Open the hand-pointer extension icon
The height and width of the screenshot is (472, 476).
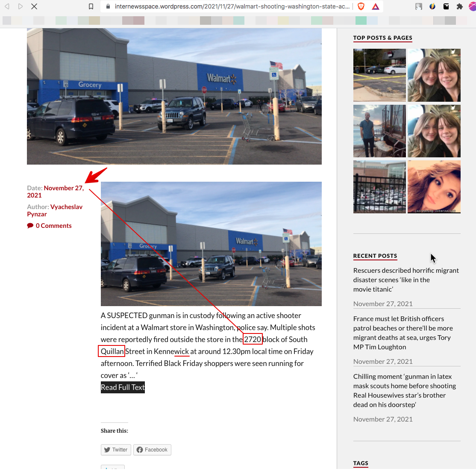[x=419, y=6]
